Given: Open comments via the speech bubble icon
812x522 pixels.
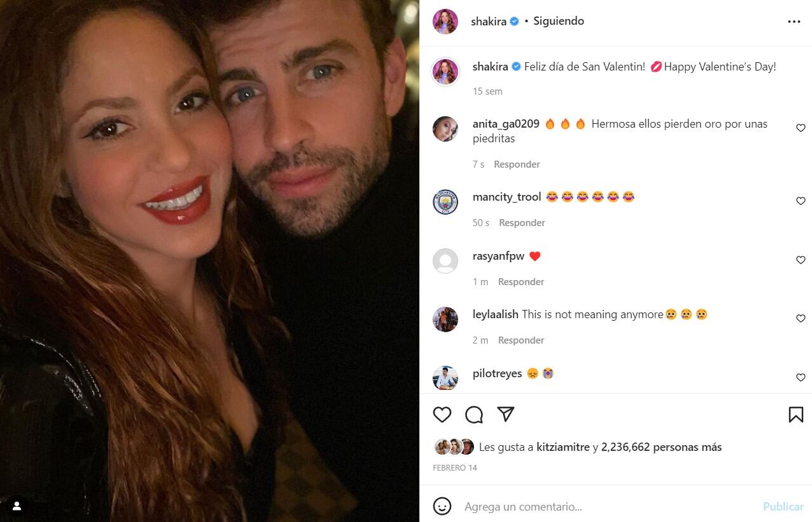Looking at the screenshot, I should click(x=474, y=415).
